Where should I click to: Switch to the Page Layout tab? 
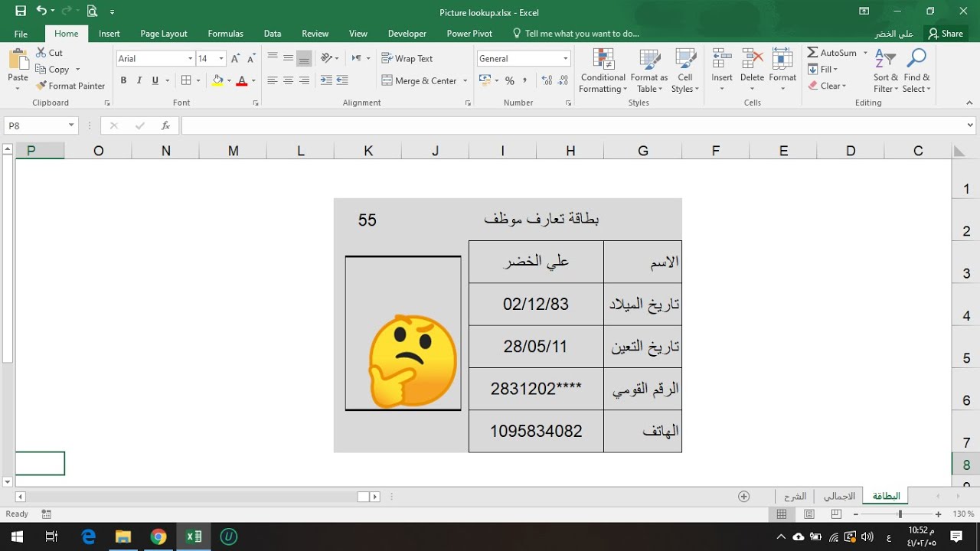tap(164, 34)
